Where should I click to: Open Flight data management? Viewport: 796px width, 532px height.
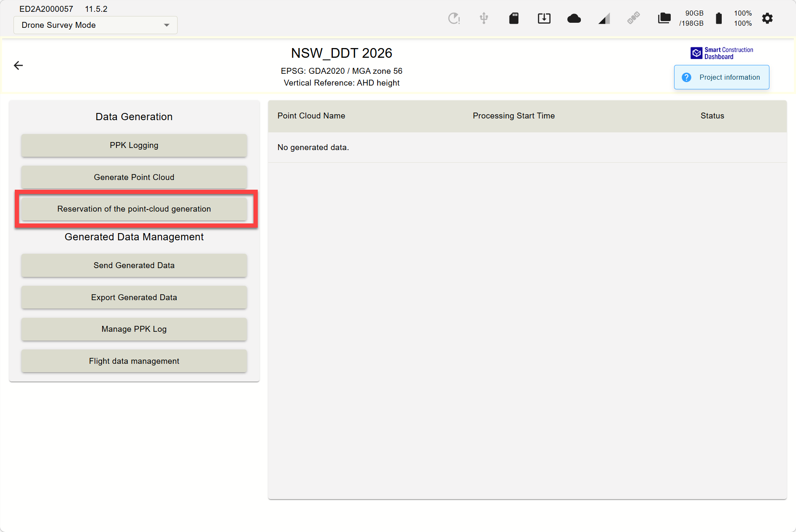click(x=134, y=361)
